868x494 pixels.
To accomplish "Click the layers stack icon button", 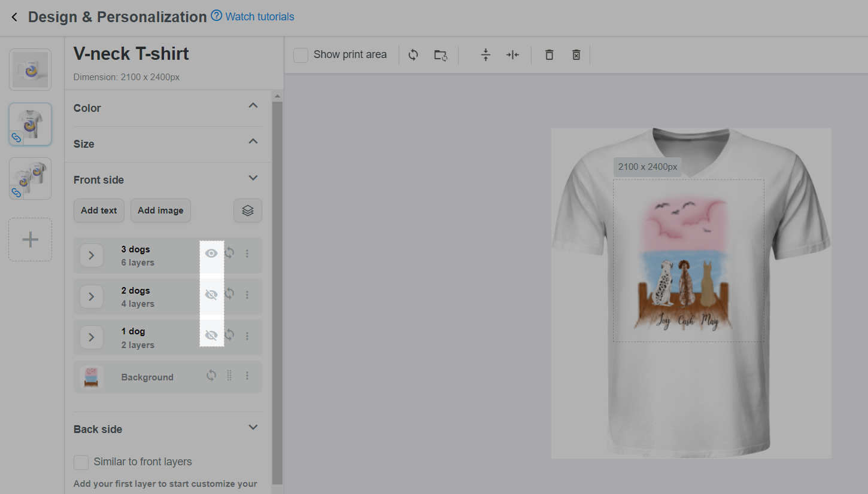I will (x=248, y=211).
